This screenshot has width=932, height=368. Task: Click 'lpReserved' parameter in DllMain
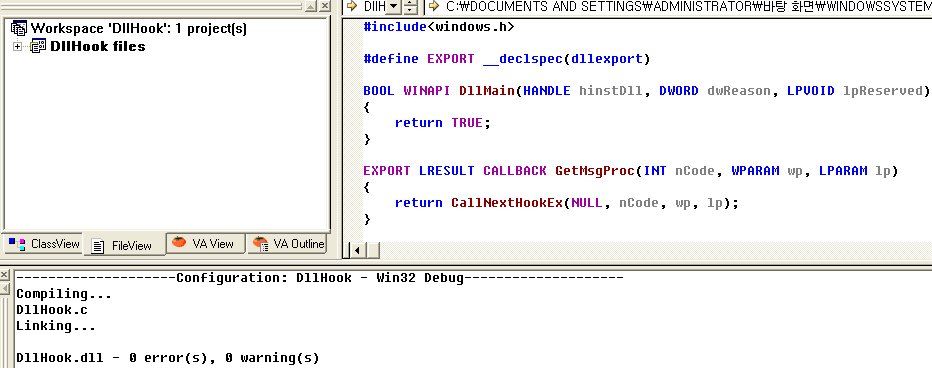[882, 91]
